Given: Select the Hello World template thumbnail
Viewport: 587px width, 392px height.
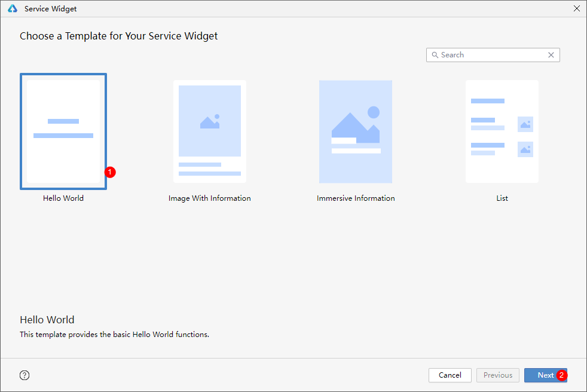Looking at the screenshot, I should click(x=63, y=131).
